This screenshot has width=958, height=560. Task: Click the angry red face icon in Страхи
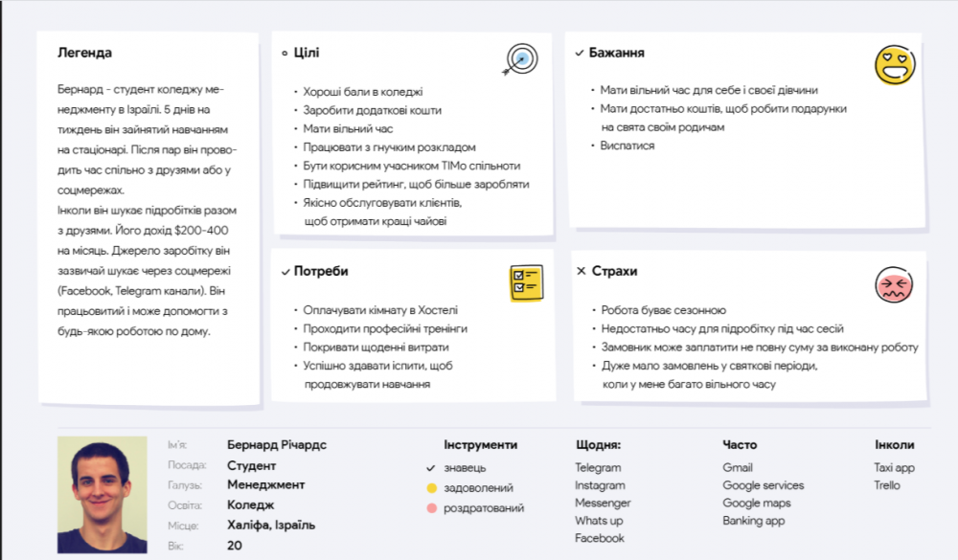tap(894, 284)
